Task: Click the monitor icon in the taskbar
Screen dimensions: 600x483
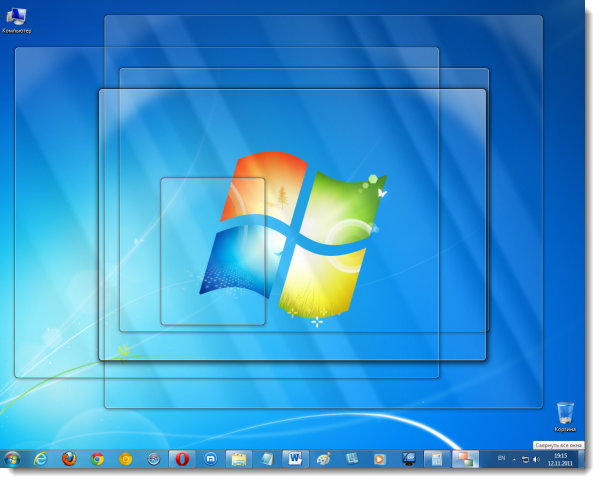Action: click(x=408, y=459)
